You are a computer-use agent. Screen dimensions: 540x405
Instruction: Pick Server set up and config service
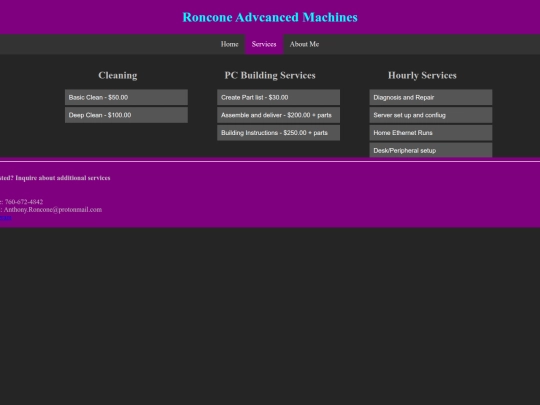(x=431, y=115)
